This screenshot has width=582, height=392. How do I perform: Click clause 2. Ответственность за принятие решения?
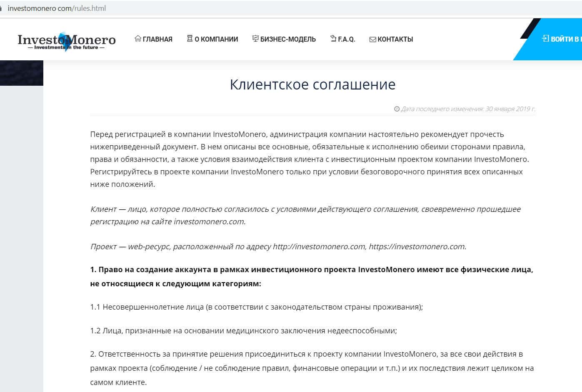(312, 368)
